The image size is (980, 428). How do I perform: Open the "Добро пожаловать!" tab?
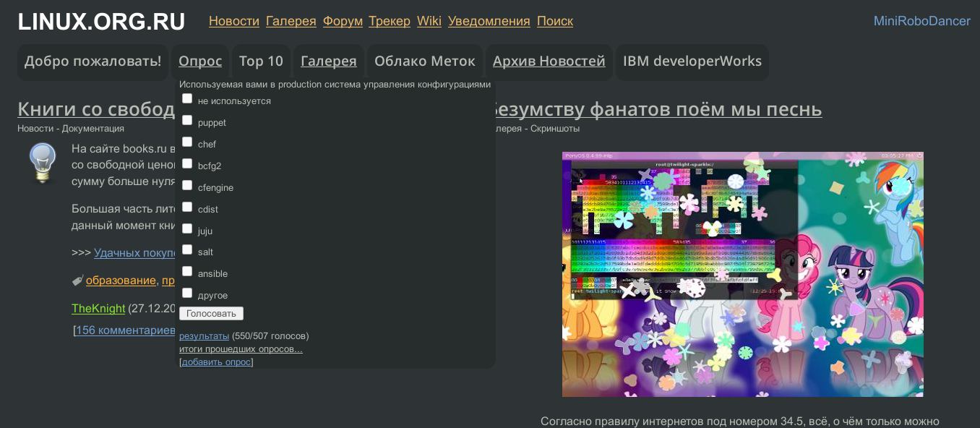pyautogui.click(x=93, y=61)
